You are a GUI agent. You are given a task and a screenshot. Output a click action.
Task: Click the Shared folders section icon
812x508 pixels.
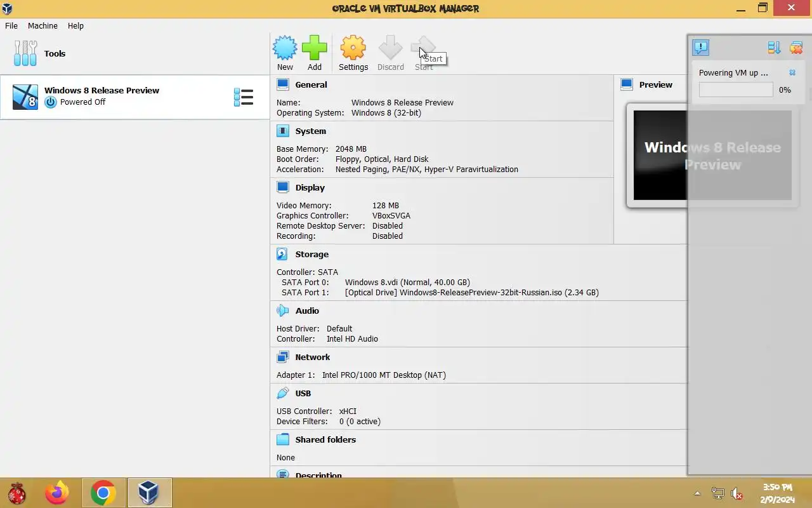(x=283, y=439)
